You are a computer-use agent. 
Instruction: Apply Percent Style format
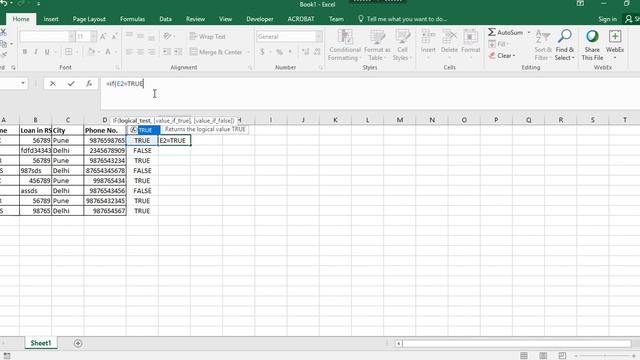click(x=279, y=52)
